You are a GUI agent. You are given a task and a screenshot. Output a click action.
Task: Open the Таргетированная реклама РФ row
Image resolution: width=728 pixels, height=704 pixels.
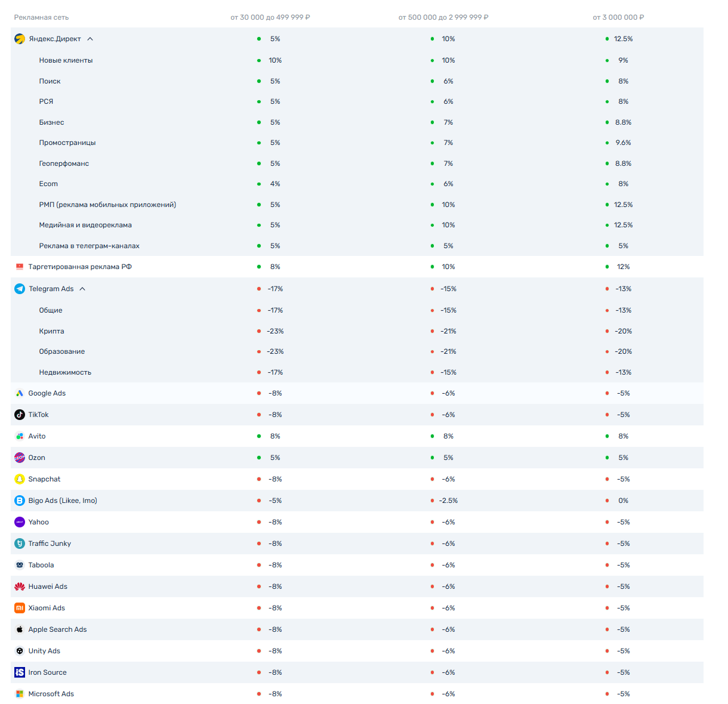point(80,267)
